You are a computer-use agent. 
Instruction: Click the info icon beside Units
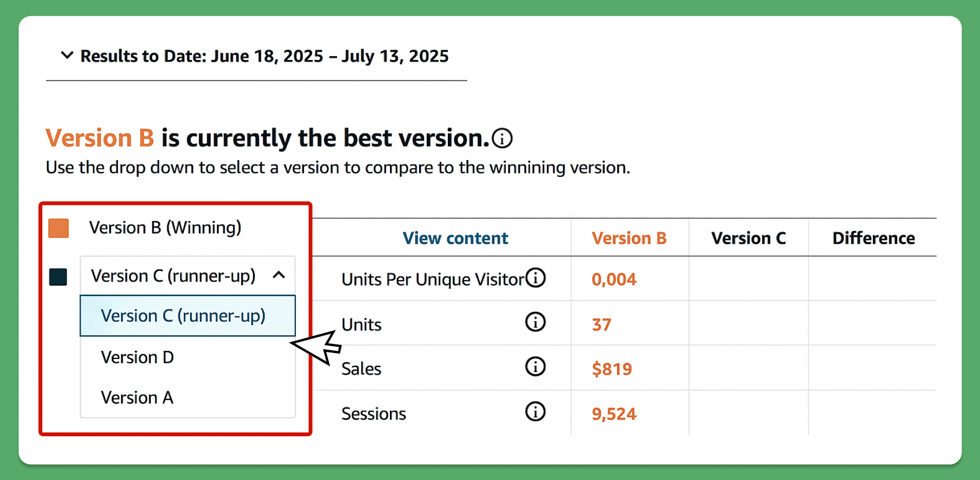click(x=535, y=322)
